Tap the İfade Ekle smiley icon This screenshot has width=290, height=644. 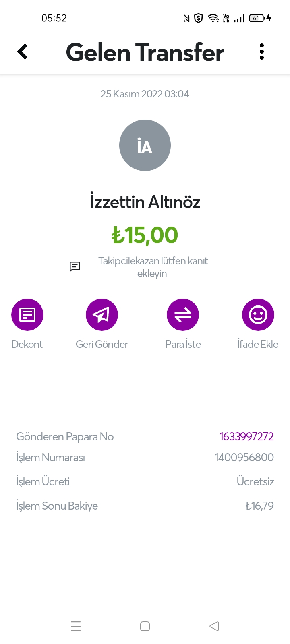click(x=258, y=315)
